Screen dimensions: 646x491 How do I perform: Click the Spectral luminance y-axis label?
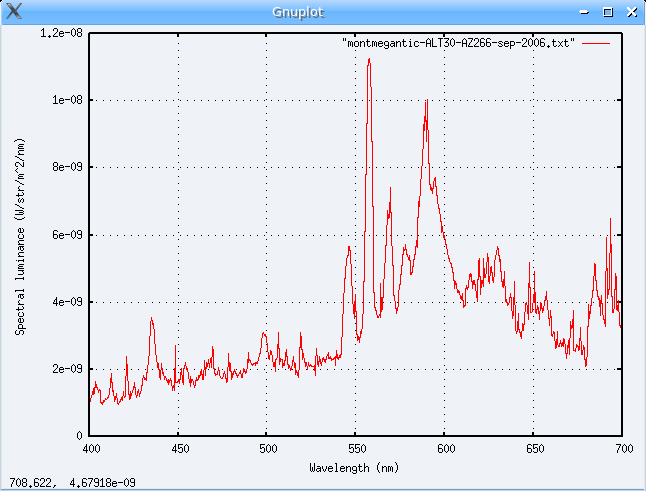pyautogui.click(x=20, y=234)
